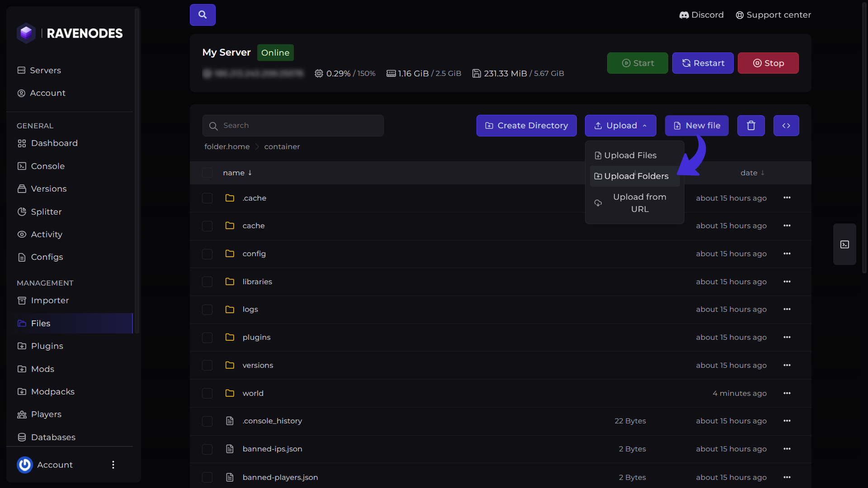Click the code brackets icon button
This screenshot has height=488, width=868.
[x=786, y=126]
